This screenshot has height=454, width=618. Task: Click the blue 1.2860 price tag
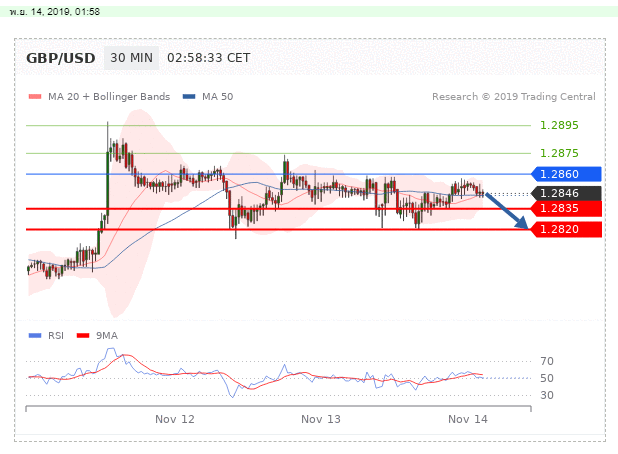pyautogui.click(x=566, y=174)
